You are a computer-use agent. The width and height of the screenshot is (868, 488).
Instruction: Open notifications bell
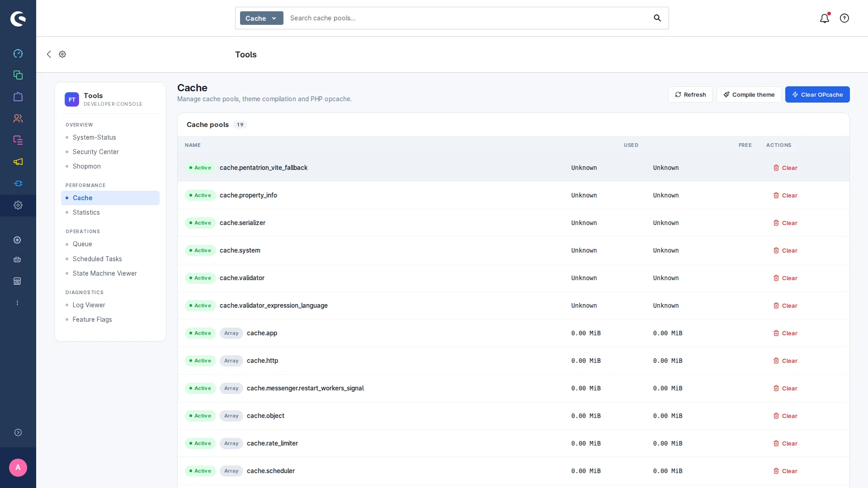click(x=825, y=18)
